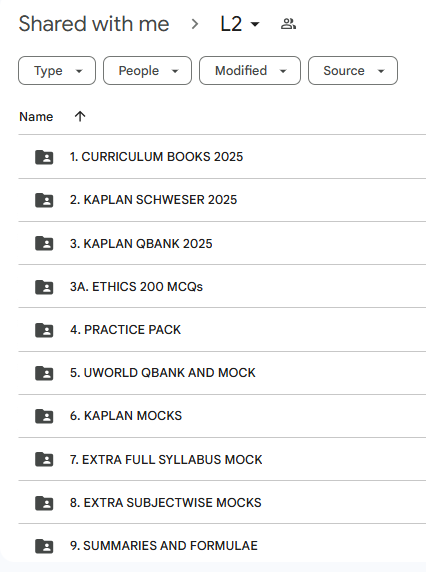Sort the list by the Name column
Viewport: 426px width, 572px height.
pyautogui.click(x=36, y=117)
